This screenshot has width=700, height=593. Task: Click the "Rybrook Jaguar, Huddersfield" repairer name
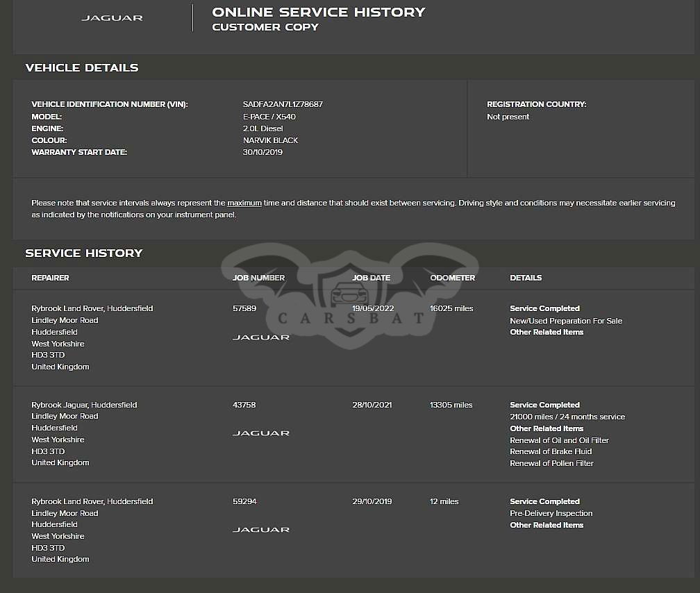84,405
